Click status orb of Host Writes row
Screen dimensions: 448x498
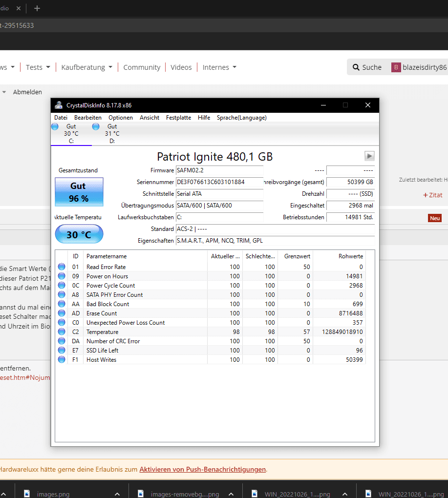coord(62,359)
